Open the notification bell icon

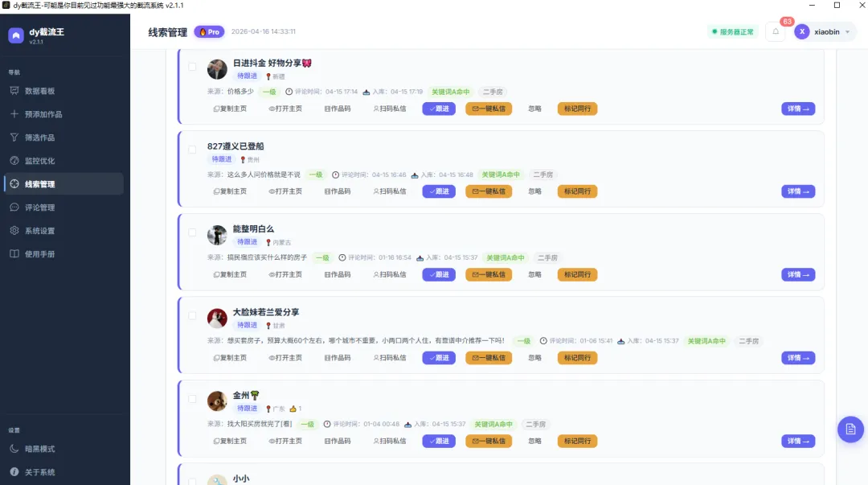[x=776, y=31]
